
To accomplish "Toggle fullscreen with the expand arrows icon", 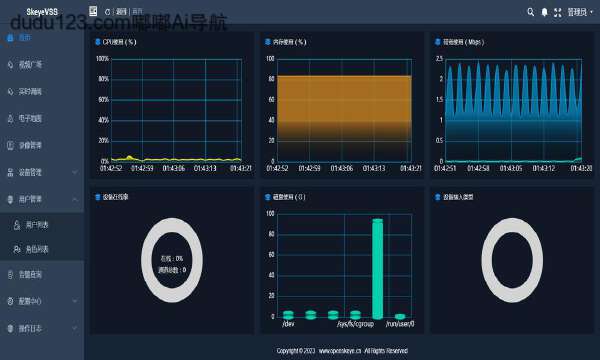I will click(x=558, y=13).
